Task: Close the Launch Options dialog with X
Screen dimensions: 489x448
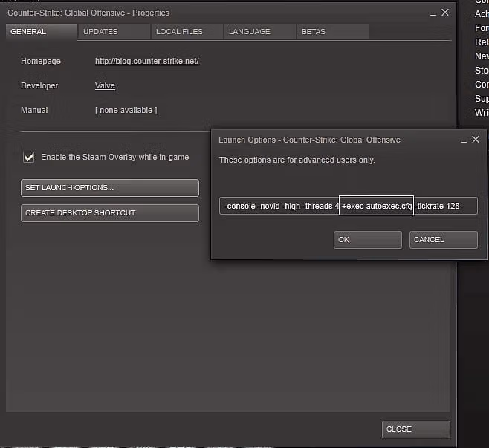Action: click(x=476, y=140)
